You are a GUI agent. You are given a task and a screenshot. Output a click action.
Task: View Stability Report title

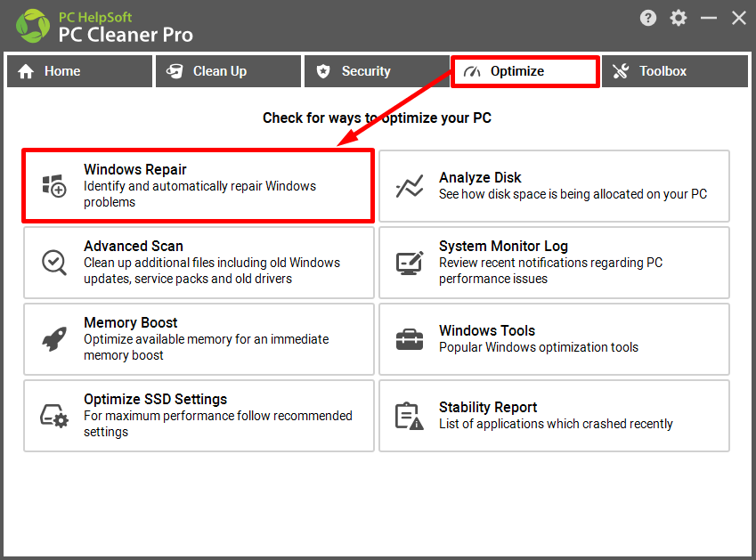tap(488, 407)
